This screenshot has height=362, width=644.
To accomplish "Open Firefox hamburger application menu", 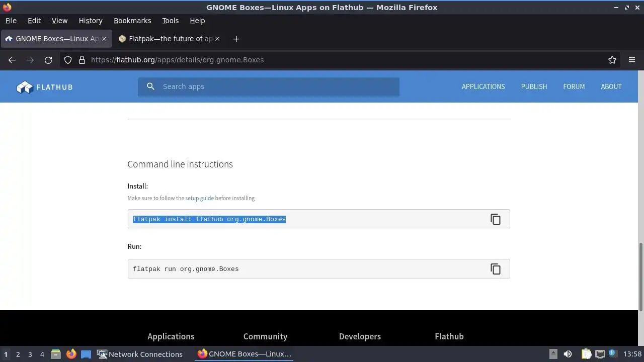I will click(632, 60).
